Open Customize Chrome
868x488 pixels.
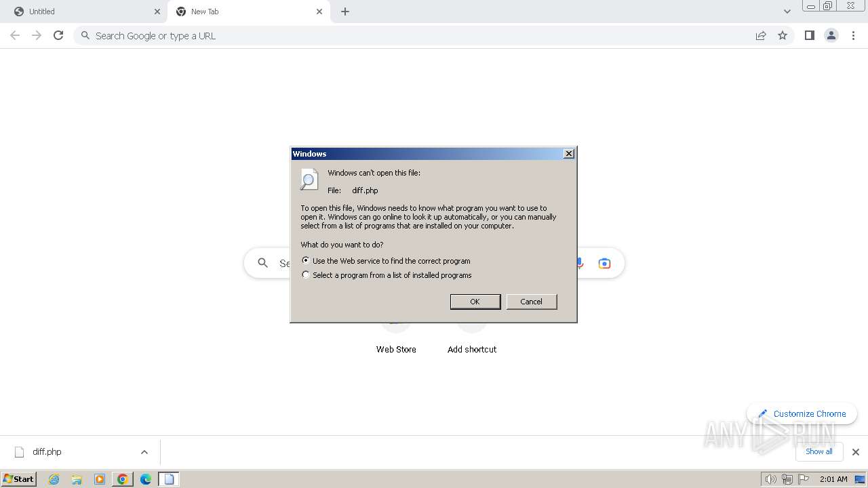[x=802, y=413]
